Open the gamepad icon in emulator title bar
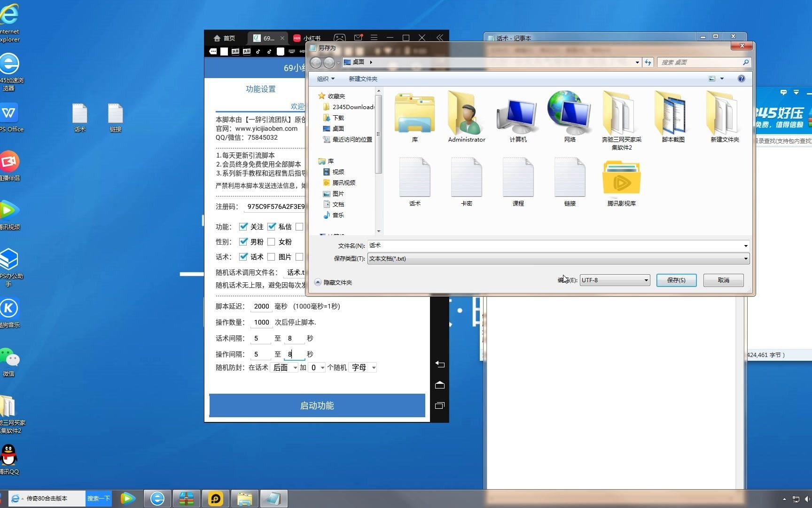The width and height of the screenshot is (812, 508). tap(339, 38)
